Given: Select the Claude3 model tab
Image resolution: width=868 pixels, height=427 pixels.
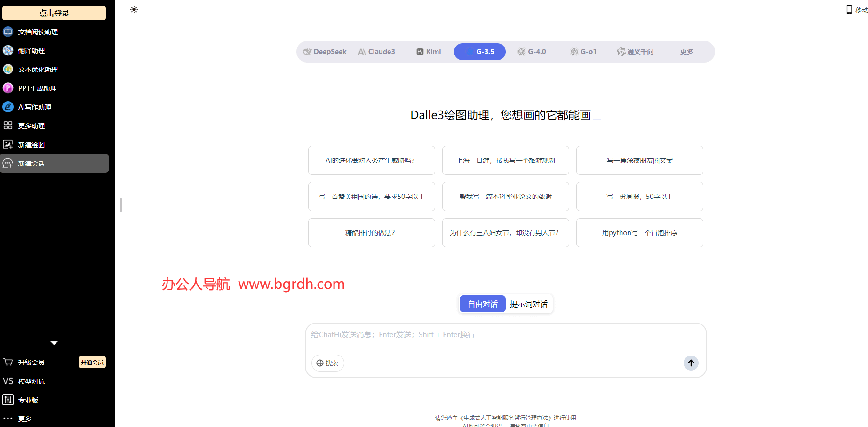Looking at the screenshot, I should (376, 52).
